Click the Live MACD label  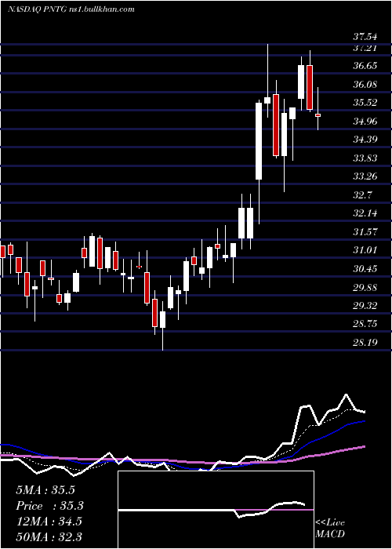point(330,528)
